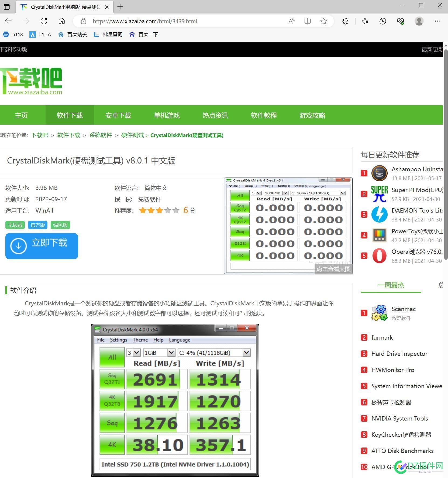Click the Ashampoo UnInstaller icon
The image size is (448, 478).
point(380,173)
